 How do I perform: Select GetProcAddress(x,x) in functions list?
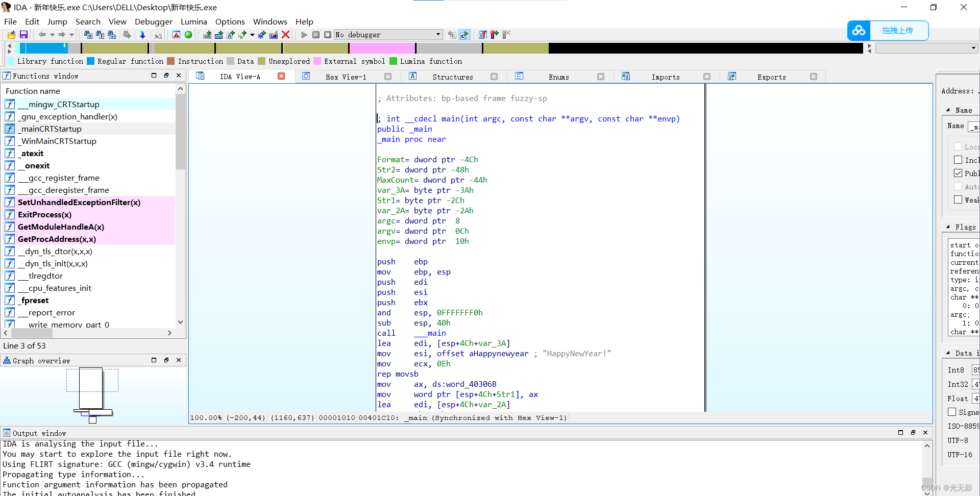(89, 239)
